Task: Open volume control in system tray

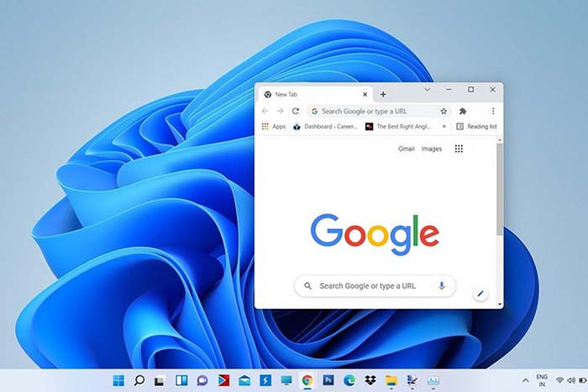Action: coord(571,380)
